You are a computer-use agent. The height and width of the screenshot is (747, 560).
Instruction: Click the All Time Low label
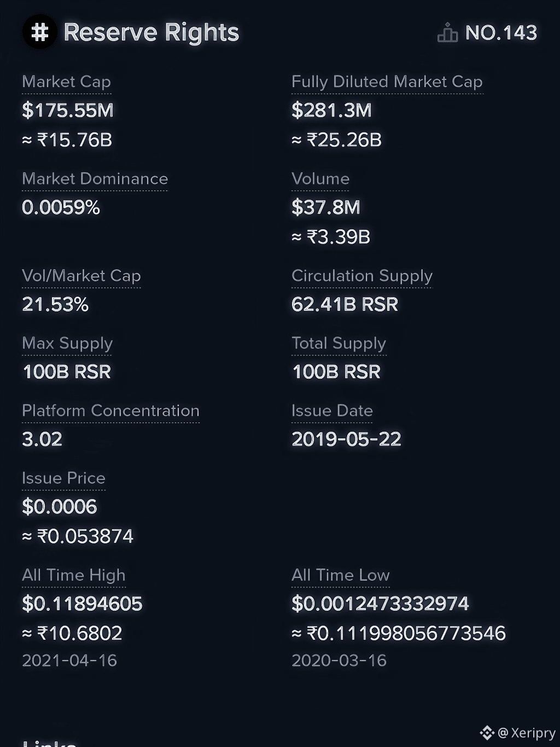341,575
